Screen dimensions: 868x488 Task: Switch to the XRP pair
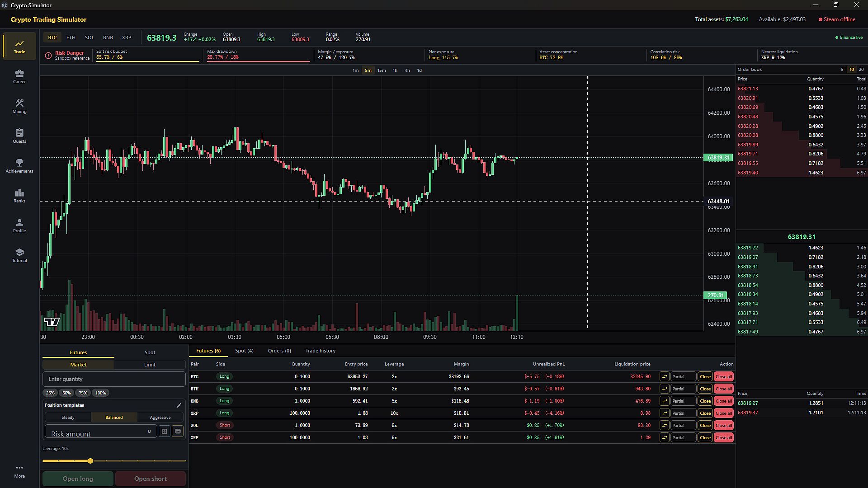pos(127,38)
